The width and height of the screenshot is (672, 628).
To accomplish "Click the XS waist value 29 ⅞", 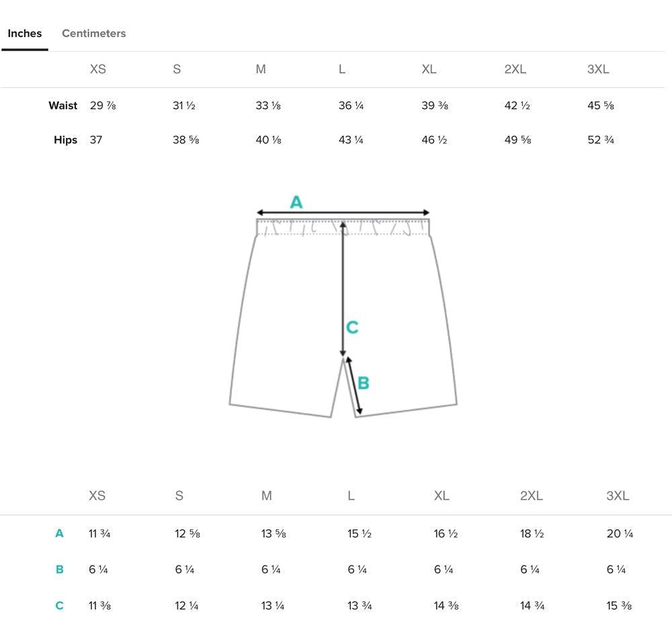I will click(x=103, y=105).
